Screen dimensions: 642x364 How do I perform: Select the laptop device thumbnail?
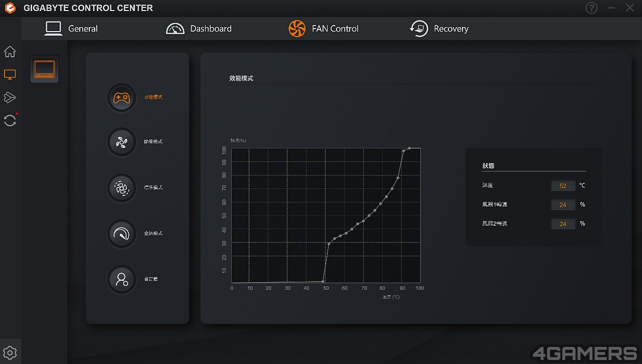coord(44,69)
